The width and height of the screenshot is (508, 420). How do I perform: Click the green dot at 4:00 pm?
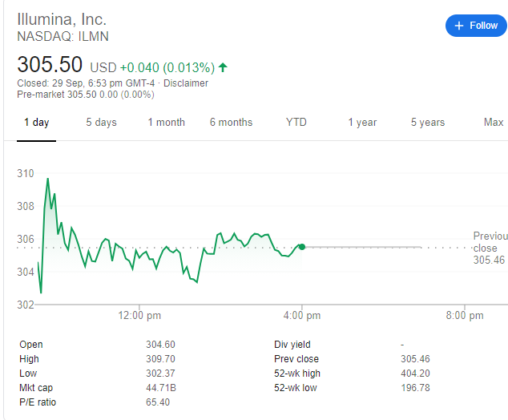(302, 247)
